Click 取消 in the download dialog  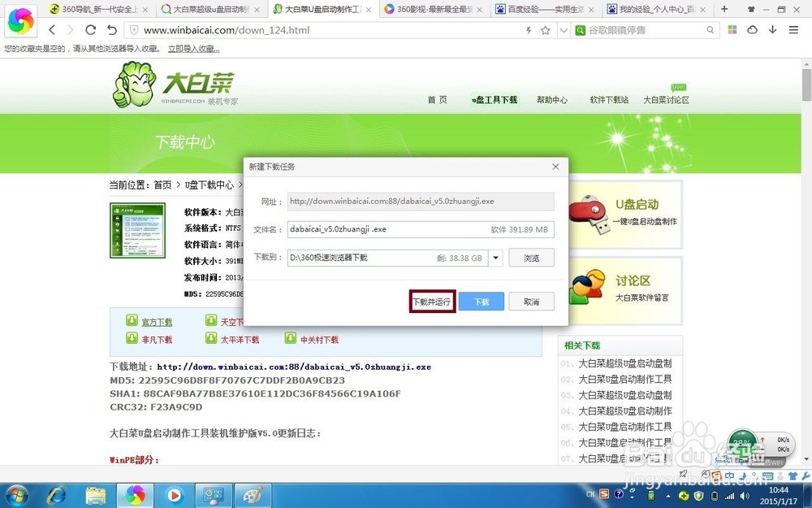[531, 302]
